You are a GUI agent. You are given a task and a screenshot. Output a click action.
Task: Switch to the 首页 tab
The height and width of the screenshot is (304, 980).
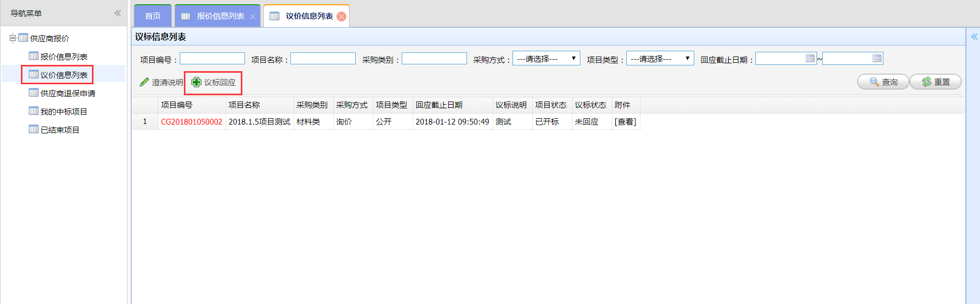153,16
